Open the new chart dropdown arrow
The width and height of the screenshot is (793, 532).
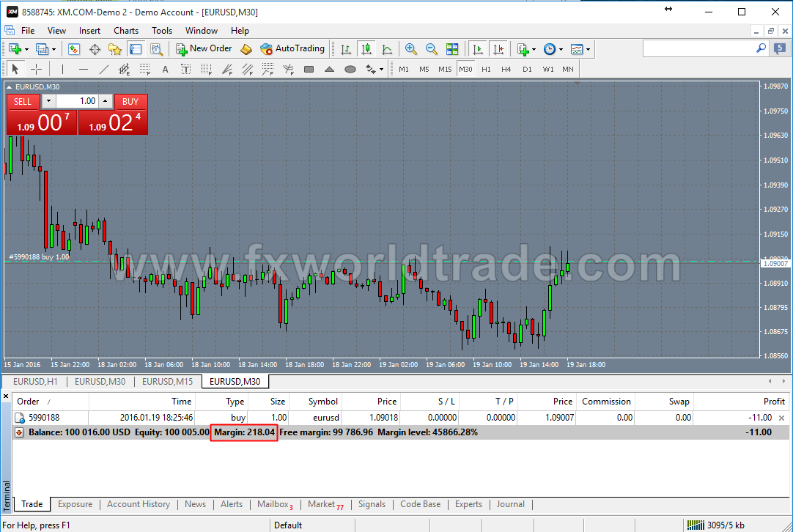pos(27,50)
